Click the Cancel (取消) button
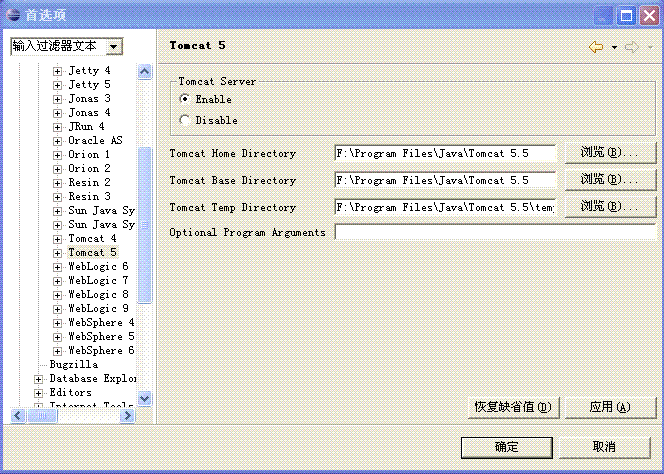The height and width of the screenshot is (474, 664). [x=604, y=447]
